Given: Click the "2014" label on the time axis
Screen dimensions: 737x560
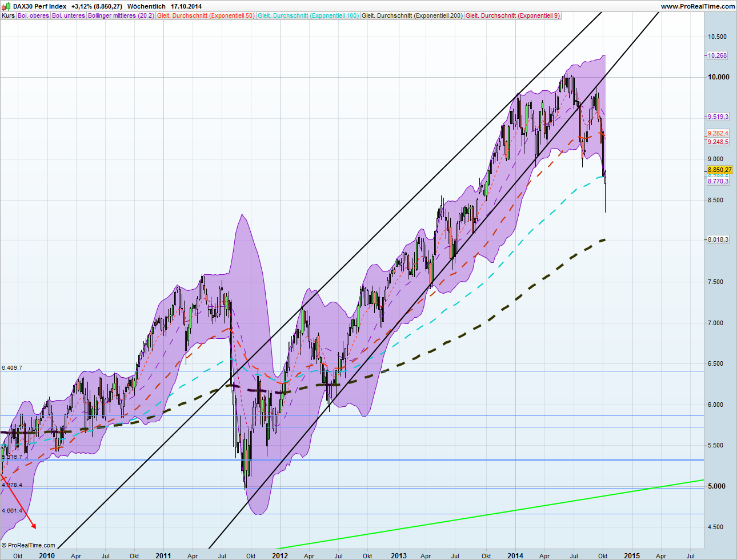Looking at the screenshot, I should point(515,555).
